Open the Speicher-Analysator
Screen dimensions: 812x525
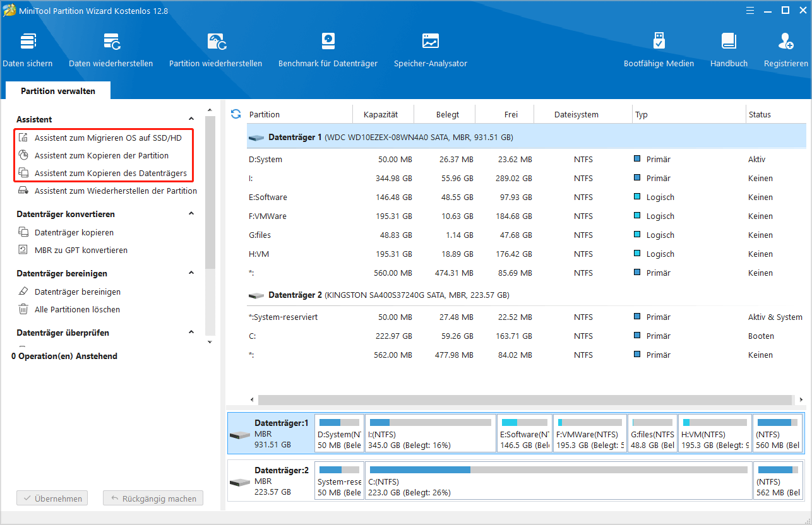(x=431, y=50)
